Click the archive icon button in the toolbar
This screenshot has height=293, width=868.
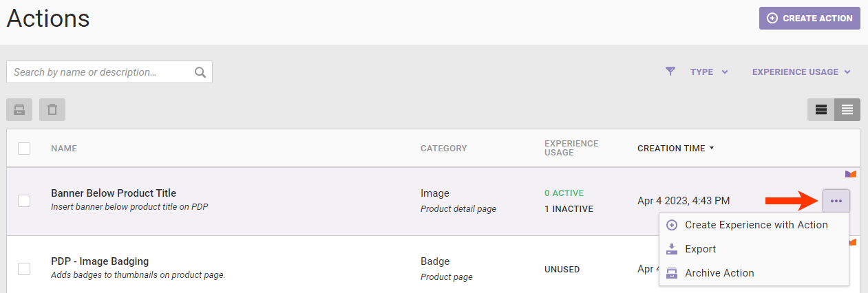19,109
